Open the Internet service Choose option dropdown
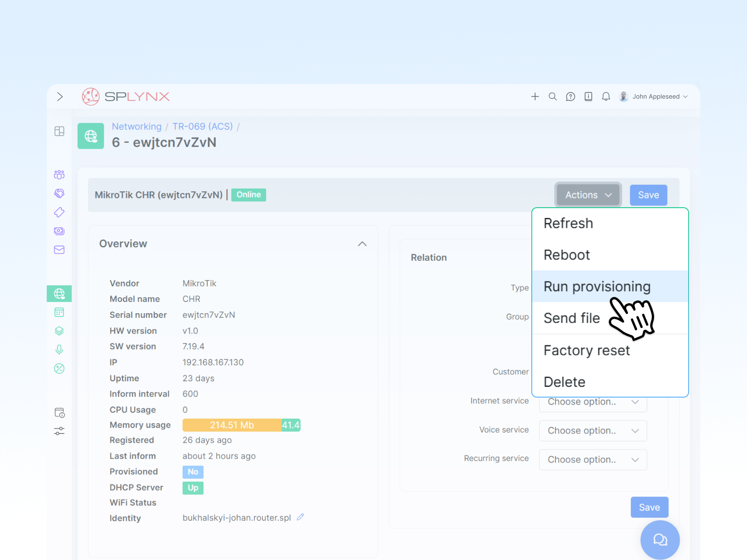Image resolution: width=747 pixels, height=560 pixels. click(x=592, y=402)
